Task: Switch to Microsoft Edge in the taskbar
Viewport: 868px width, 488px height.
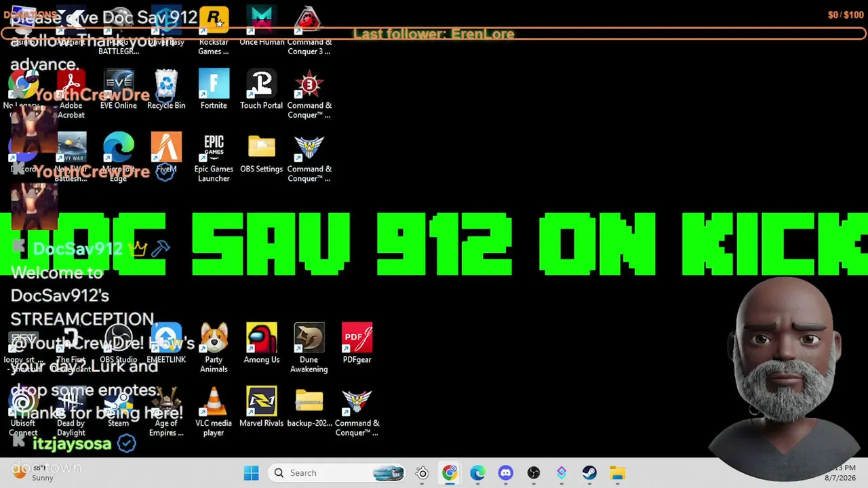Action: [477, 473]
